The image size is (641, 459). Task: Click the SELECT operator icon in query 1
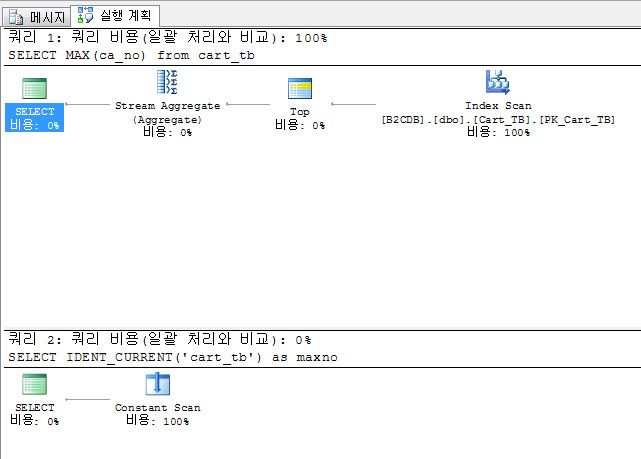(x=34, y=88)
